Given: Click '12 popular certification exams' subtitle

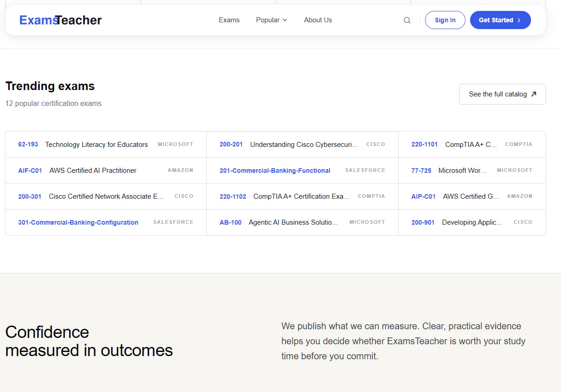Looking at the screenshot, I should pyautogui.click(x=53, y=104).
